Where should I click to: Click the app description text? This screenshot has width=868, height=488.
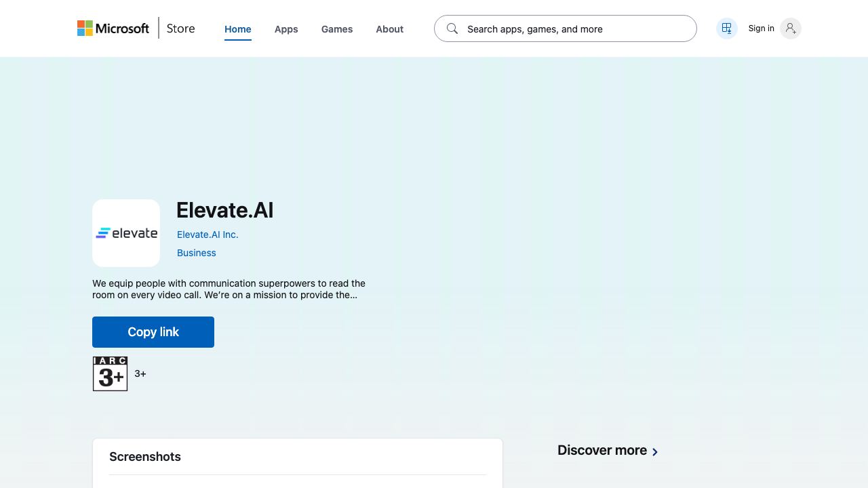point(229,289)
